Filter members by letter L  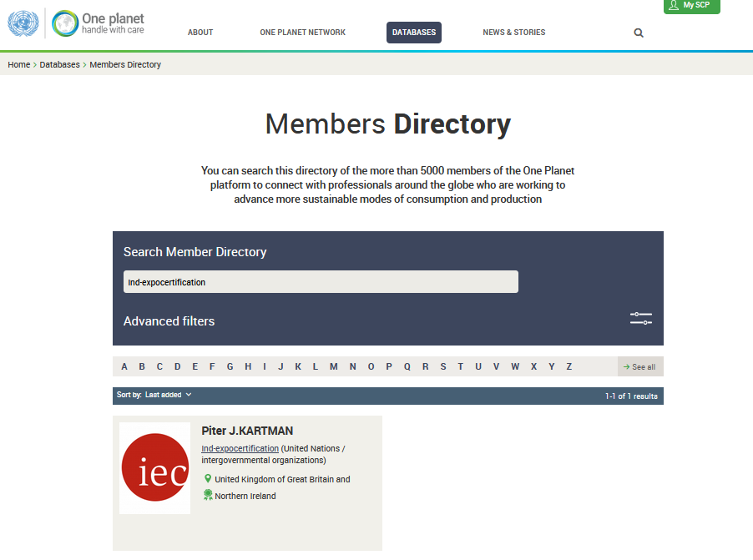tap(315, 366)
